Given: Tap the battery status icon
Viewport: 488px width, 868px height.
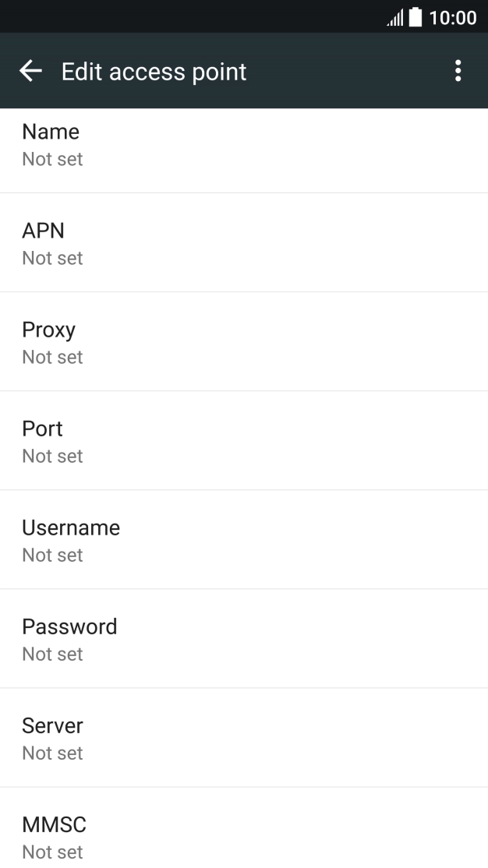Looking at the screenshot, I should tap(415, 17).
